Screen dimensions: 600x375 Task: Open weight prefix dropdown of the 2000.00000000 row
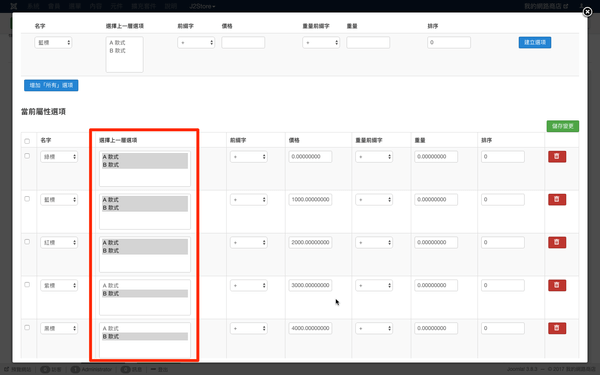tap(374, 242)
